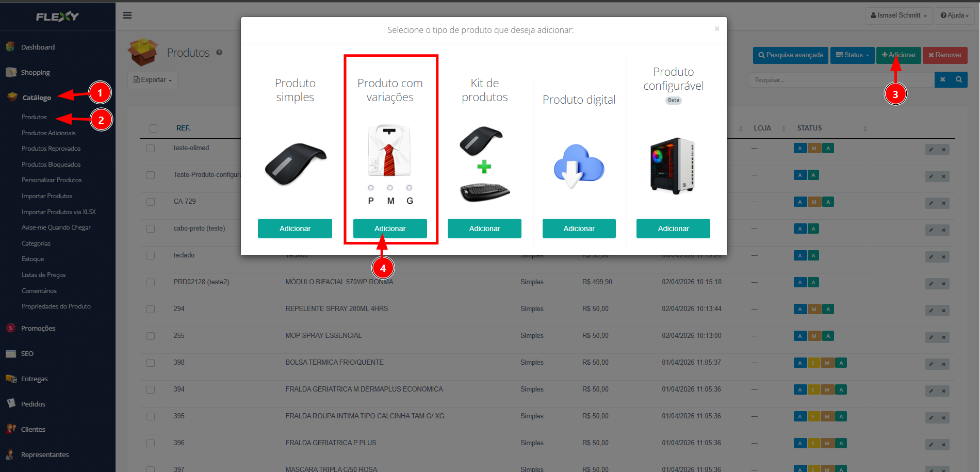
Task: Open the Status dropdown filter
Action: [852, 55]
